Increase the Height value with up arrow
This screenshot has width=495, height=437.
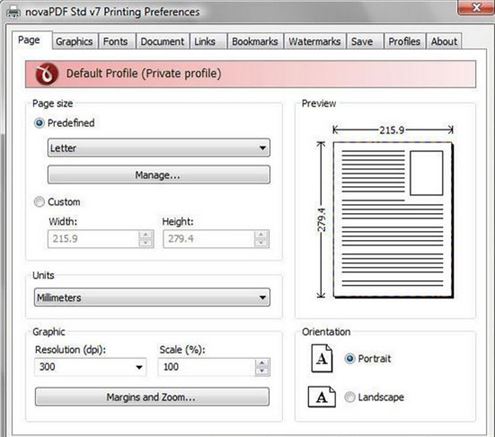[261, 235]
